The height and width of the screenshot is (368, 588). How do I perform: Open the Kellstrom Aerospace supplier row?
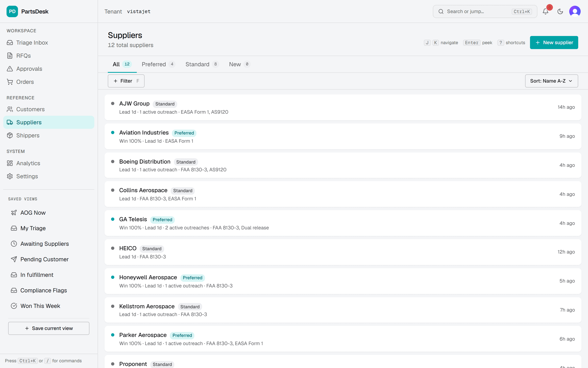[343, 310]
